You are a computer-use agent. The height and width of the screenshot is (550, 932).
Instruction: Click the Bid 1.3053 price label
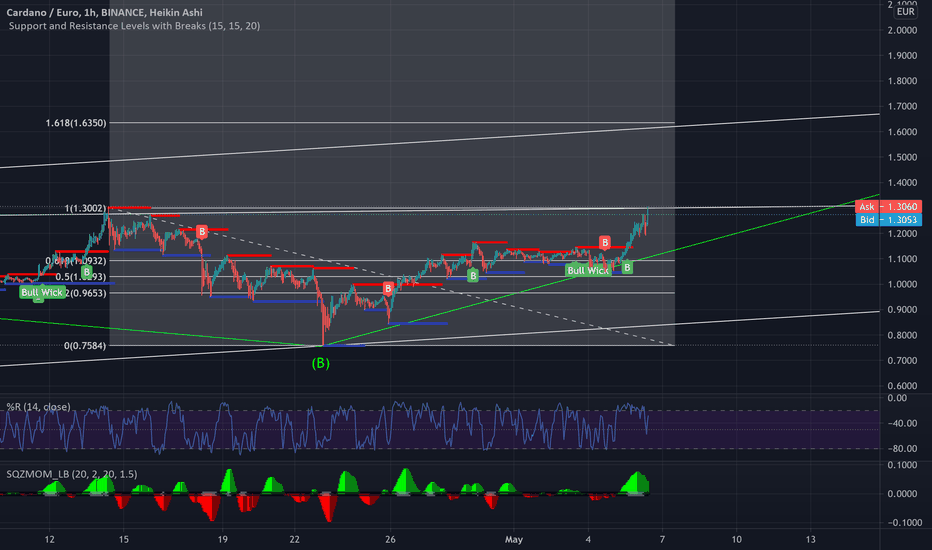889,219
